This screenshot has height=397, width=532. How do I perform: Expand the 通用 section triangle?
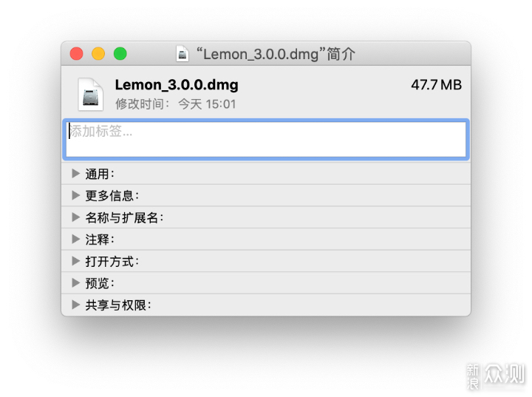[75, 174]
